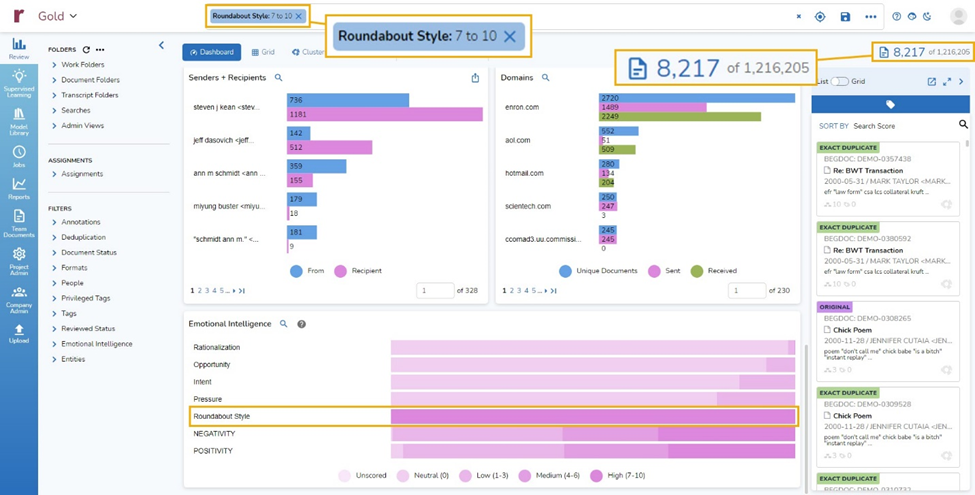Export the Senders + Recipients widget

[475, 78]
